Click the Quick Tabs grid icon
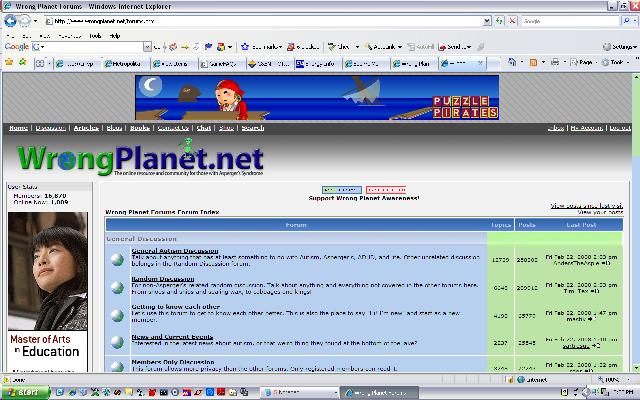The image size is (640, 400). 40,64
